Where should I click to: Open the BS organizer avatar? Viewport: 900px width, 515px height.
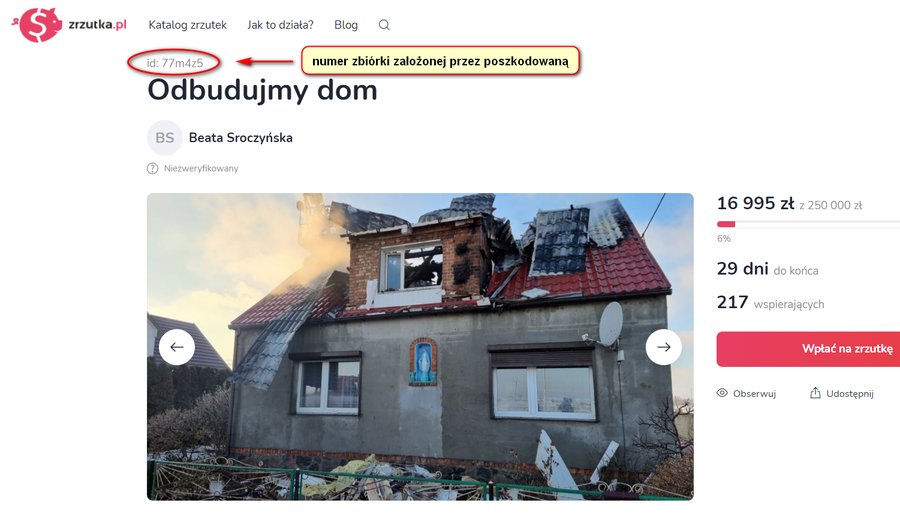tap(165, 138)
